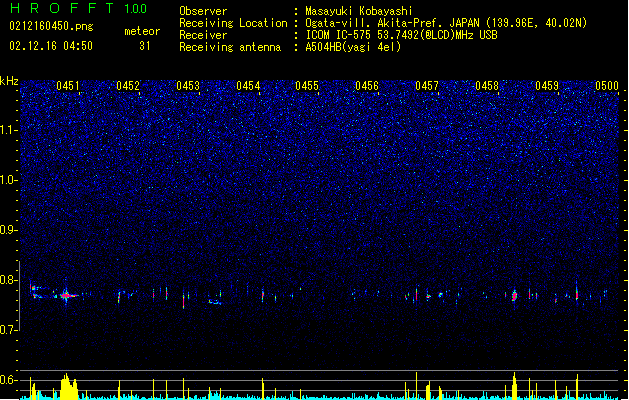The width and height of the screenshot is (629, 400).
Task: Click the Observer field label
Action: click(203, 11)
